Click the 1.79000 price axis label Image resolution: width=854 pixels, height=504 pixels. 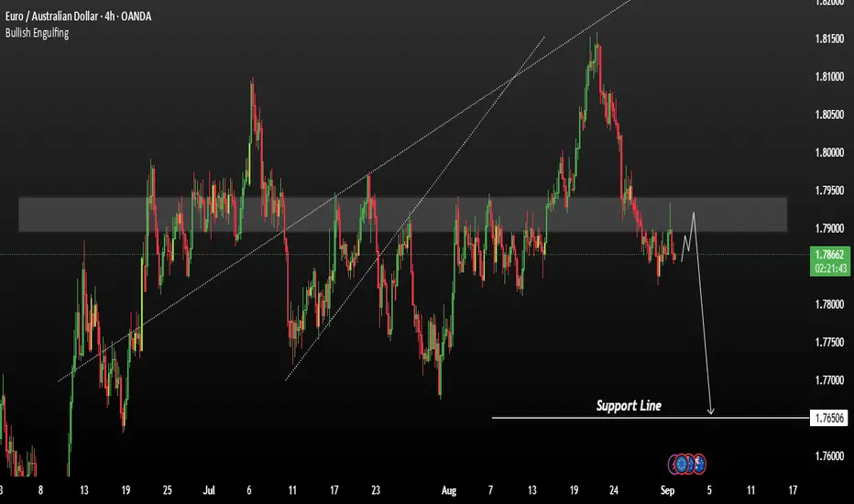(x=829, y=228)
